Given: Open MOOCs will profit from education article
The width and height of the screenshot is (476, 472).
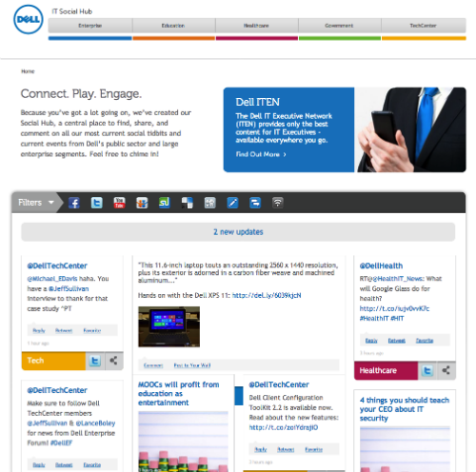Looking at the screenshot, I should (179, 394).
